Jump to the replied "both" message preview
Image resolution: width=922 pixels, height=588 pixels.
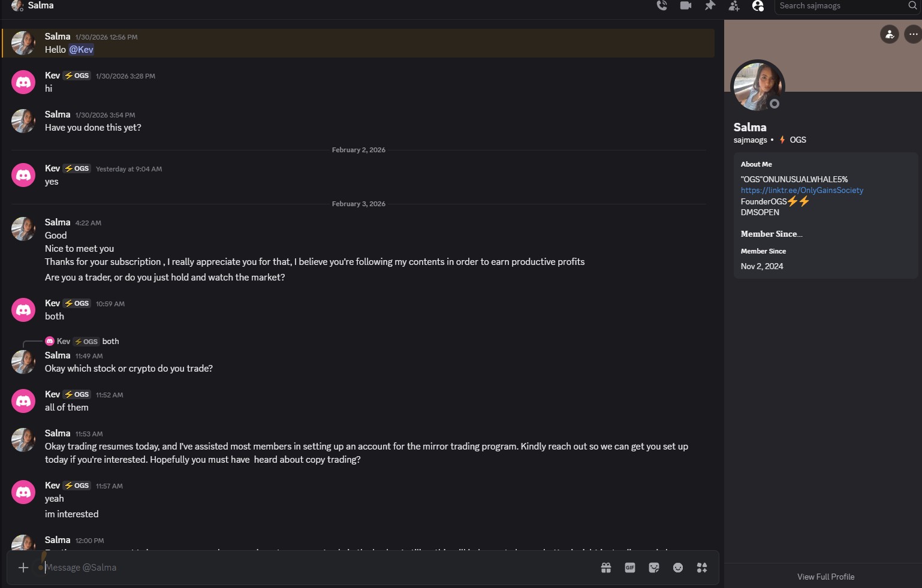[x=110, y=341]
